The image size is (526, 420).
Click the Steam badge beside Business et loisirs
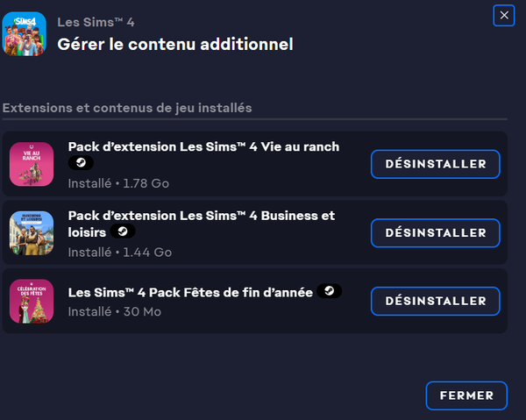123,231
